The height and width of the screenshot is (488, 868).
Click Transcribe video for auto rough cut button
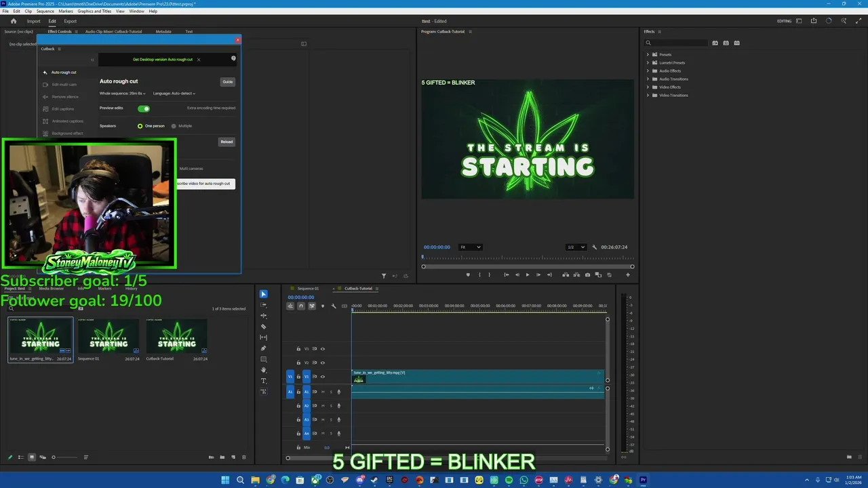[205, 184]
